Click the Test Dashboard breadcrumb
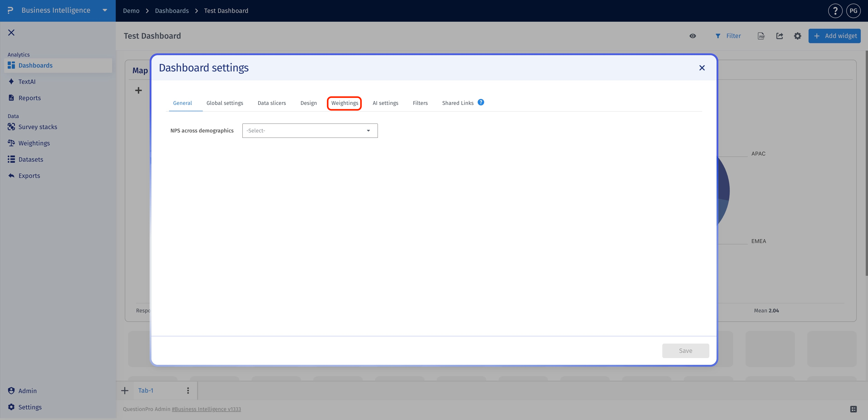Image resolution: width=868 pixels, height=420 pixels. 226,11
